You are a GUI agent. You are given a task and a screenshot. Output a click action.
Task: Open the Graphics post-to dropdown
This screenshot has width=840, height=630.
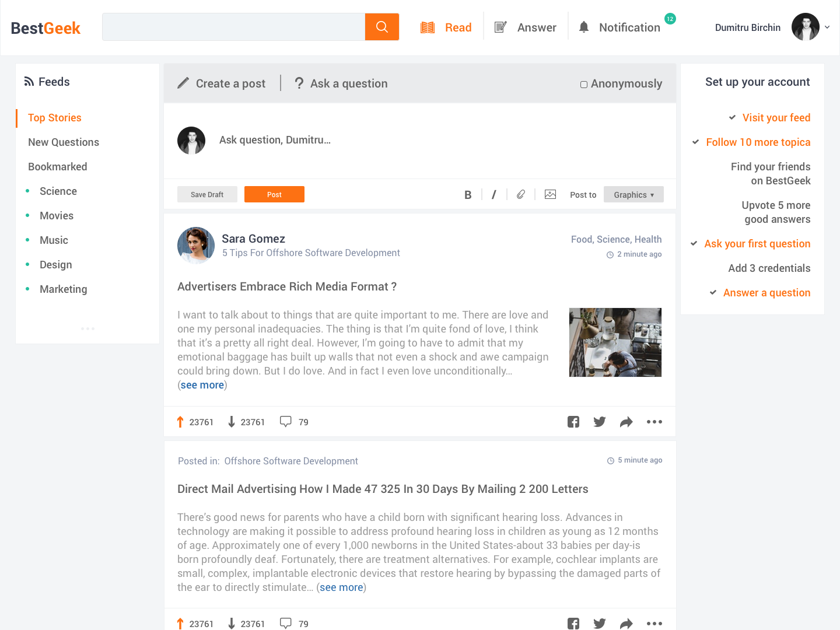click(x=633, y=194)
